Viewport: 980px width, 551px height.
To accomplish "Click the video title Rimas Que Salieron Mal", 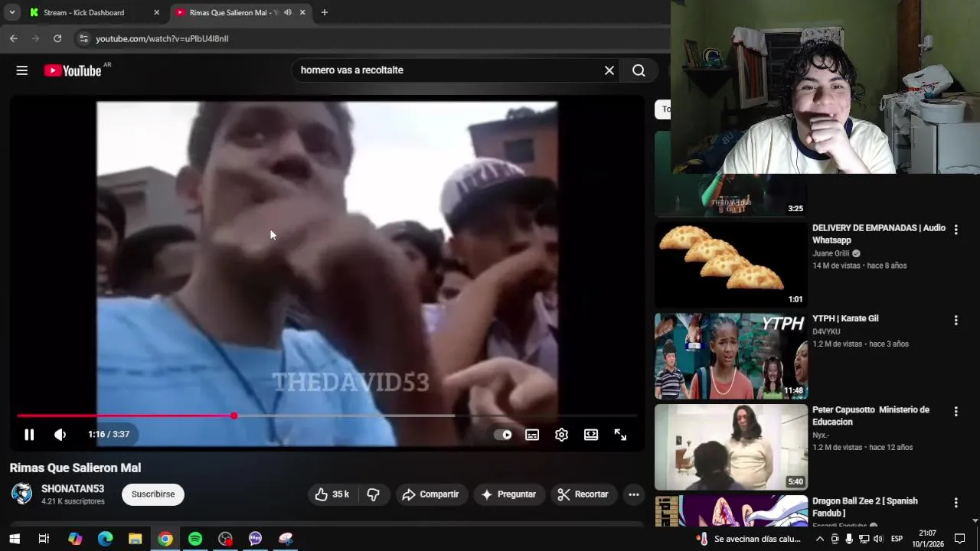I will [75, 468].
